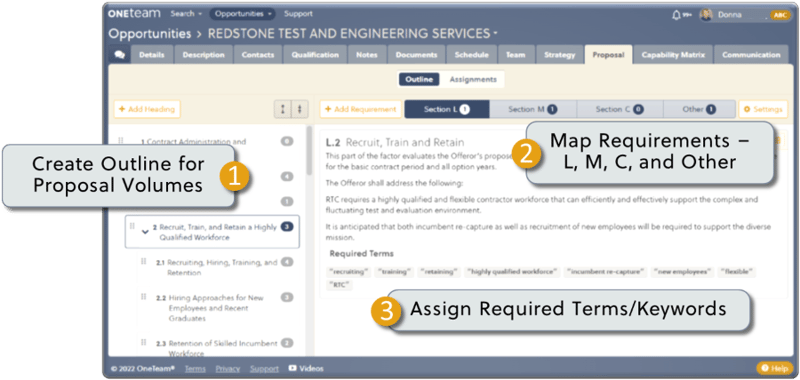Click Donna's profile avatar picture
The height and width of the screenshot is (380, 800).
pos(707,15)
